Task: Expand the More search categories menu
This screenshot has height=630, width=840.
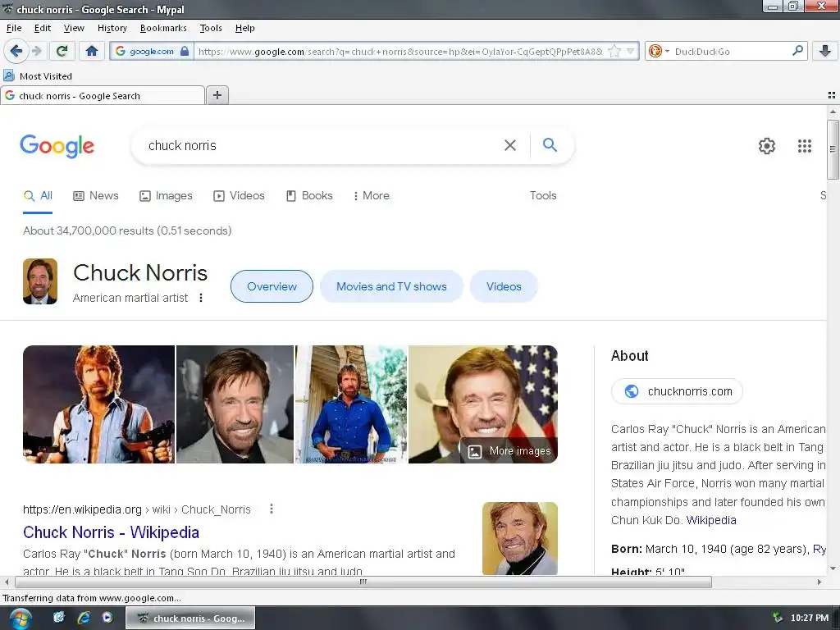Action: pyautogui.click(x=372, y=195)
